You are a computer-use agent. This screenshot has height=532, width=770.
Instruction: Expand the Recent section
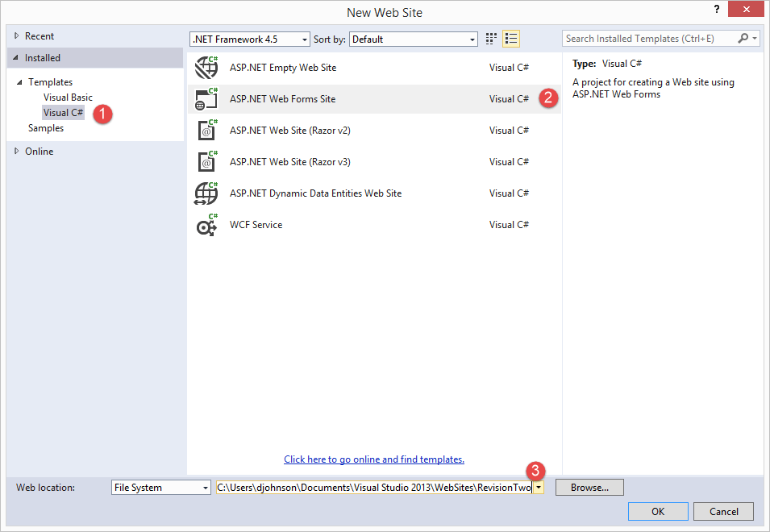[16, 35]
